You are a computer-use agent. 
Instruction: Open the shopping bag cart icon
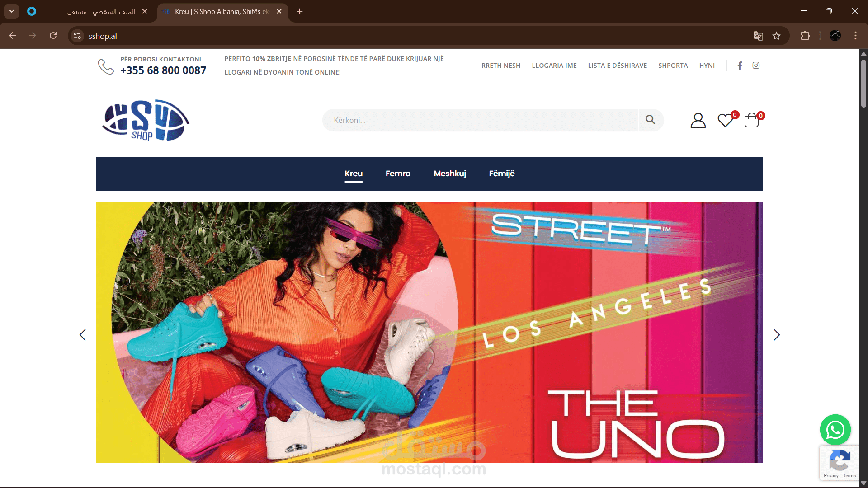pyautogui.click(x=751, y=120)
